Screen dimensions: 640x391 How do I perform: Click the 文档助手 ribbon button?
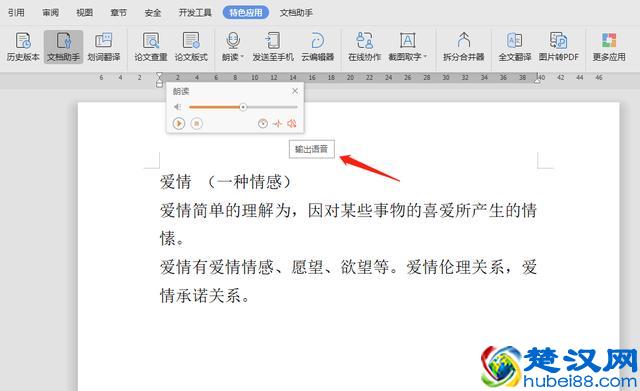tap(63, 47)
